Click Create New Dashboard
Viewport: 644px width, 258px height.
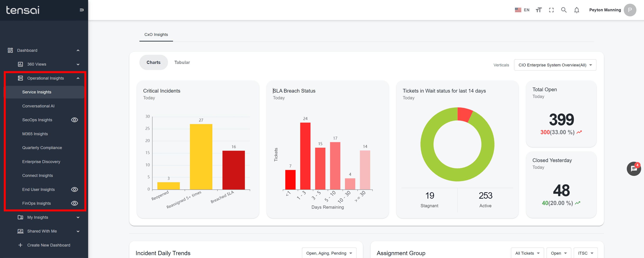tap(48, 245)
